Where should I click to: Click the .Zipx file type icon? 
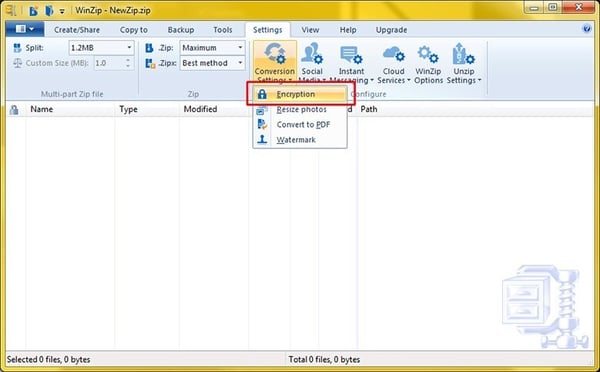(x=150, y=63)
